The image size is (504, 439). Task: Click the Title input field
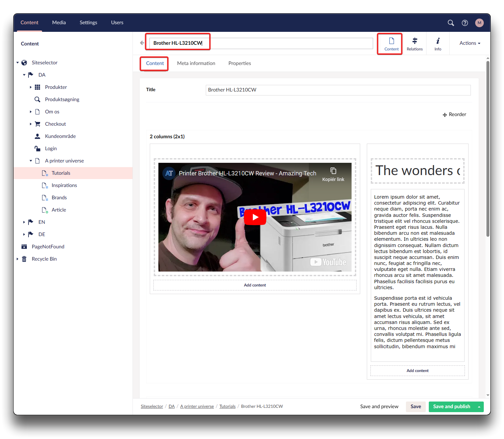[x=338, y=90]
